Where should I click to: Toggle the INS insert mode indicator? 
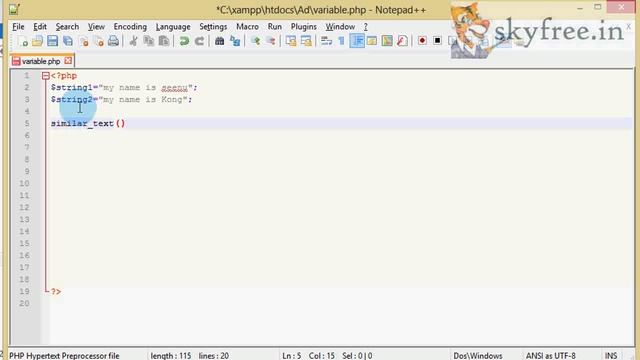611,356
